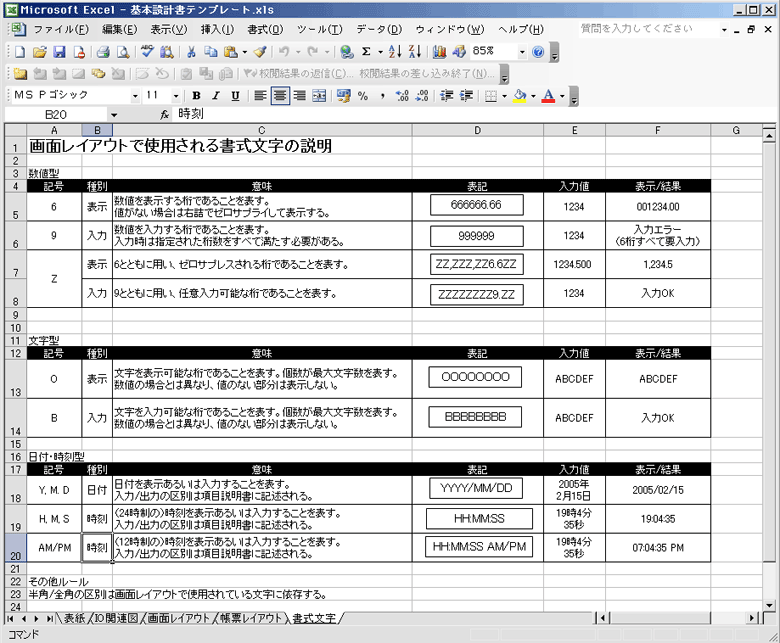Cut selection with the scissors icon

[191, 52]
